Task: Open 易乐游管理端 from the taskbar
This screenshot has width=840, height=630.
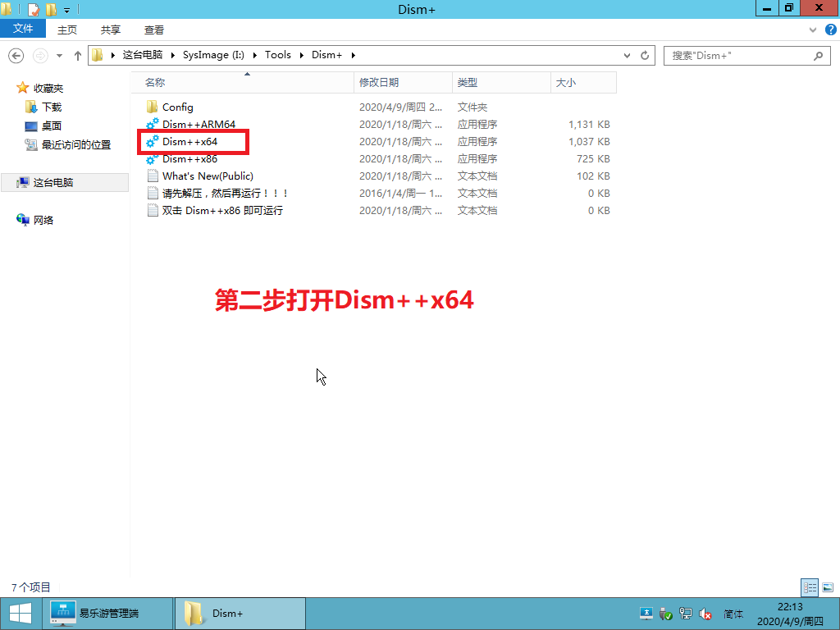Action: coord(107,614)
